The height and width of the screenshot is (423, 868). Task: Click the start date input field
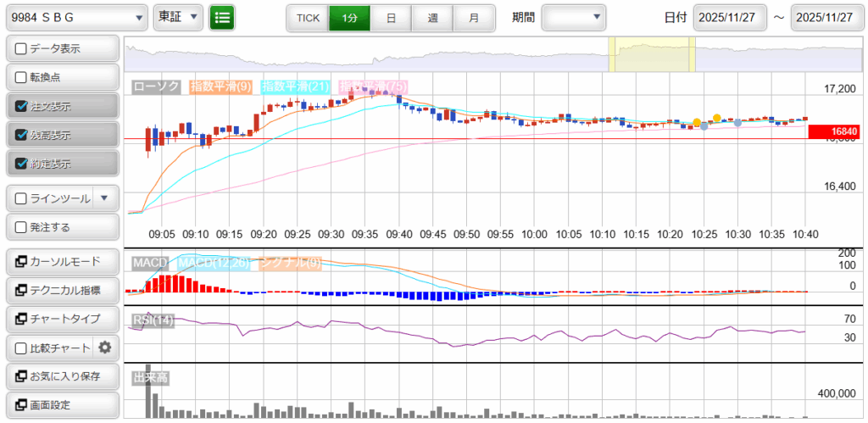tap(730, 18)
